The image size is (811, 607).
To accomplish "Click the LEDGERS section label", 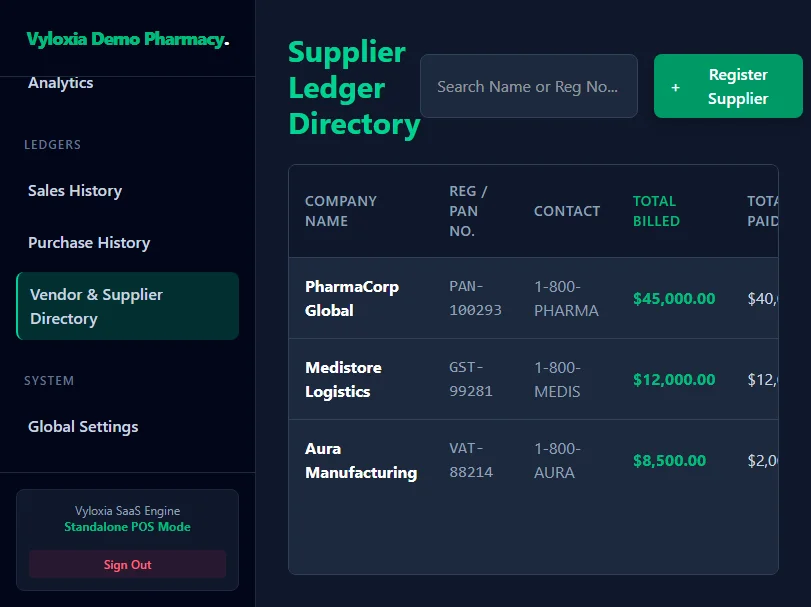I will 52,145.
